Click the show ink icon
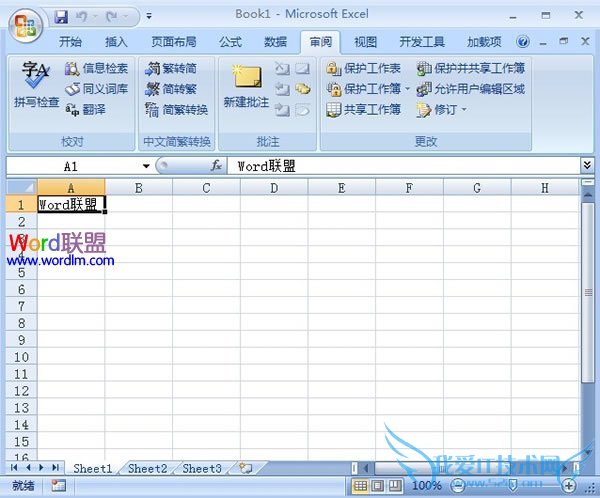The height and width of the screenshot is (498, 600). pos(302,110)
